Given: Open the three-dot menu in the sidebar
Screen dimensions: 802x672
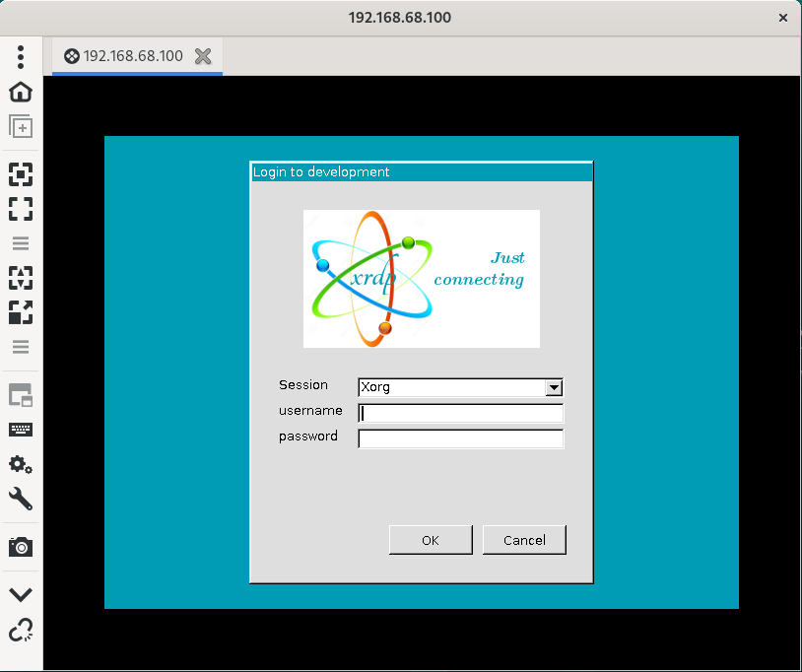Looking at the screenshot, I should click(x=21, y=57).
